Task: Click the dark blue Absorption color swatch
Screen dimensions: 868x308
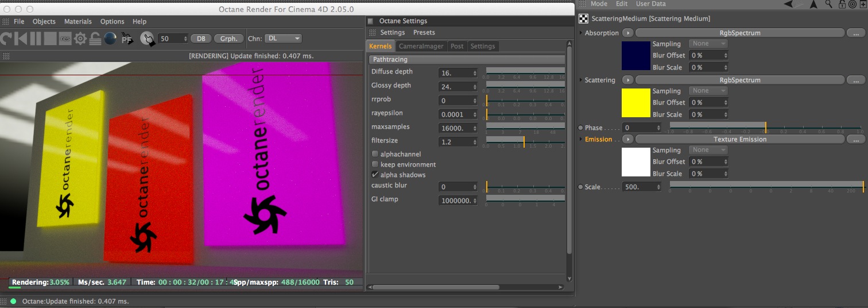Action: click(636, 55)
